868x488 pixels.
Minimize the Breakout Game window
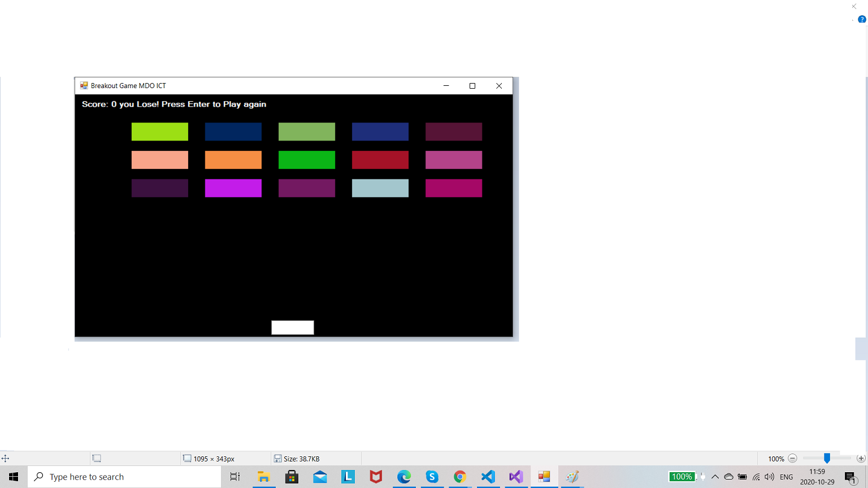point(446,86)
